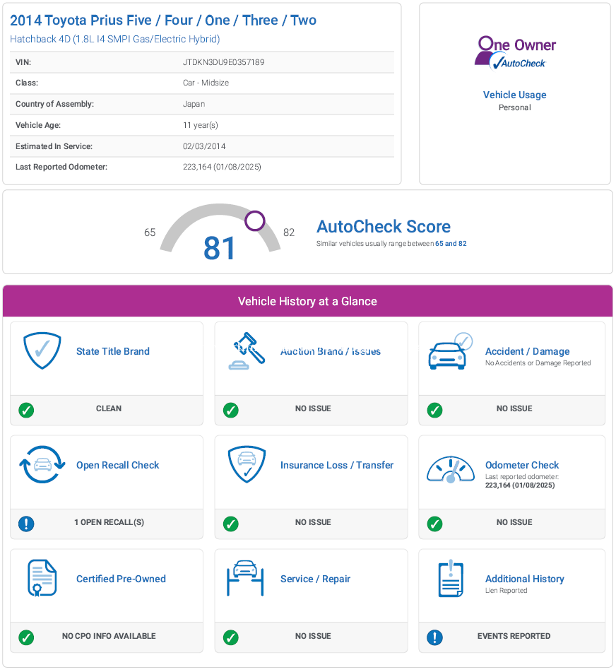616x672 pixels.
Task: Open the State Title Brand link
Action: (112, 351)
